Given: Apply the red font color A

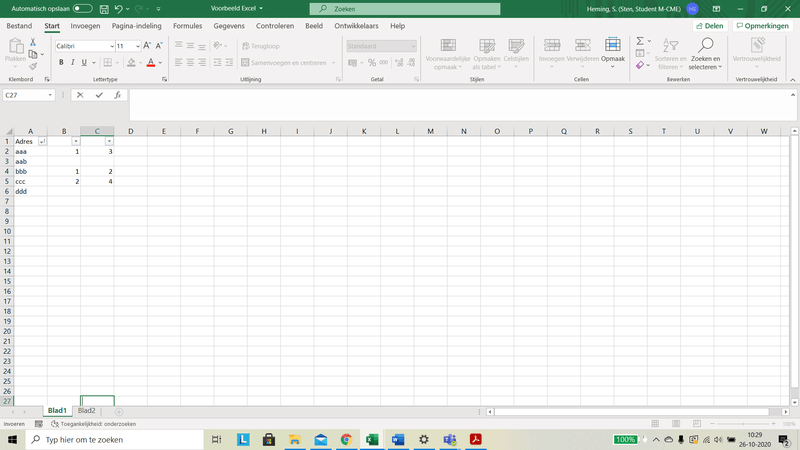Looking at the screenshot, I should pyautogui.click(x=151, y=62).
